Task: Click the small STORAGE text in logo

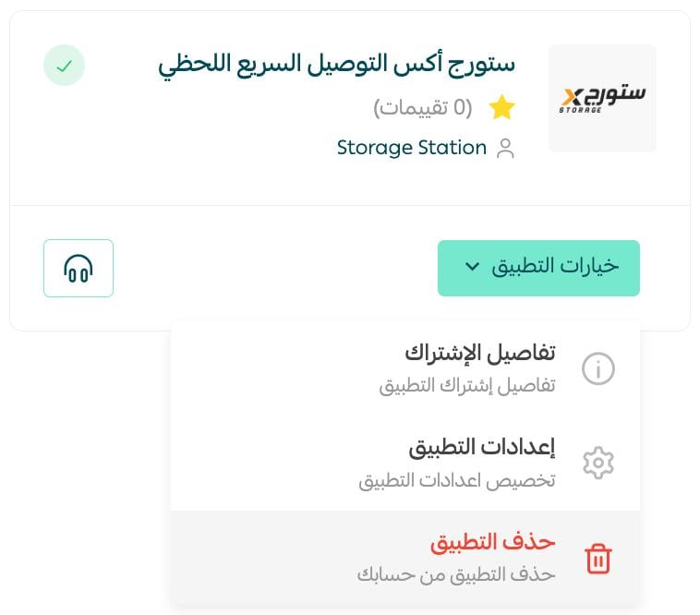Action: coord(580,110)
